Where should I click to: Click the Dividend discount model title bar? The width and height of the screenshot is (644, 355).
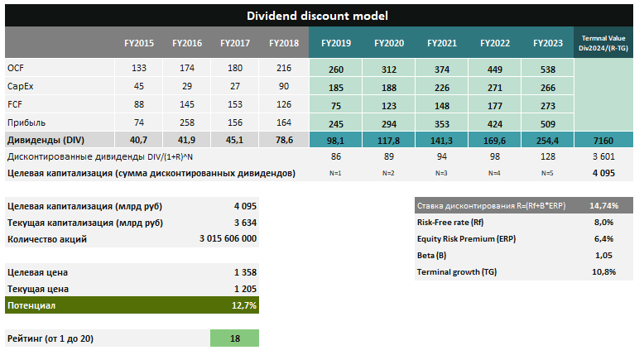coord(318,16)
